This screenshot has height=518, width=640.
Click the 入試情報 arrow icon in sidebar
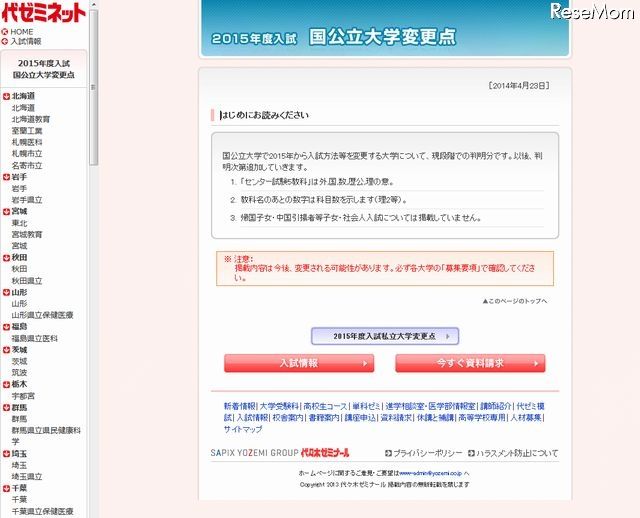point(5,41)
